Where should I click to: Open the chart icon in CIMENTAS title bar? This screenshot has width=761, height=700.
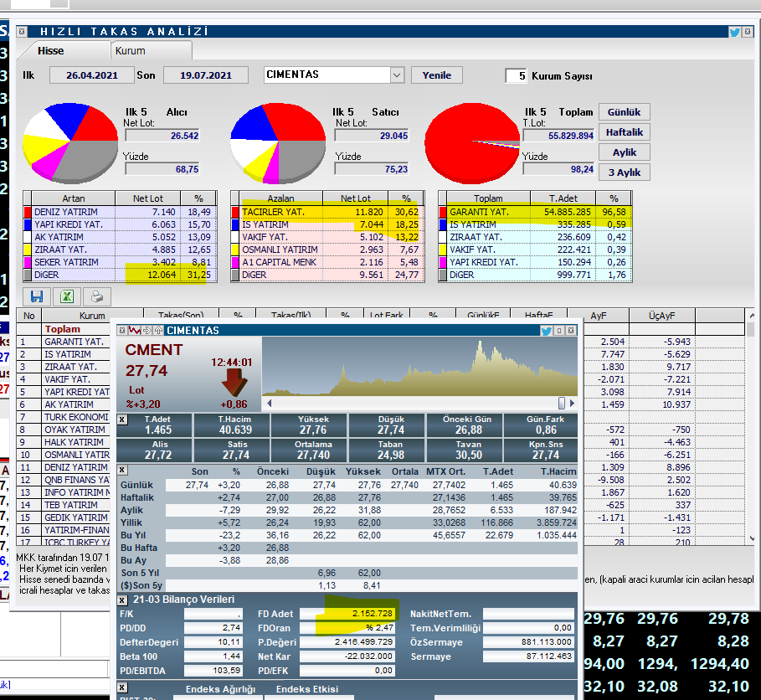click(135, 331)
